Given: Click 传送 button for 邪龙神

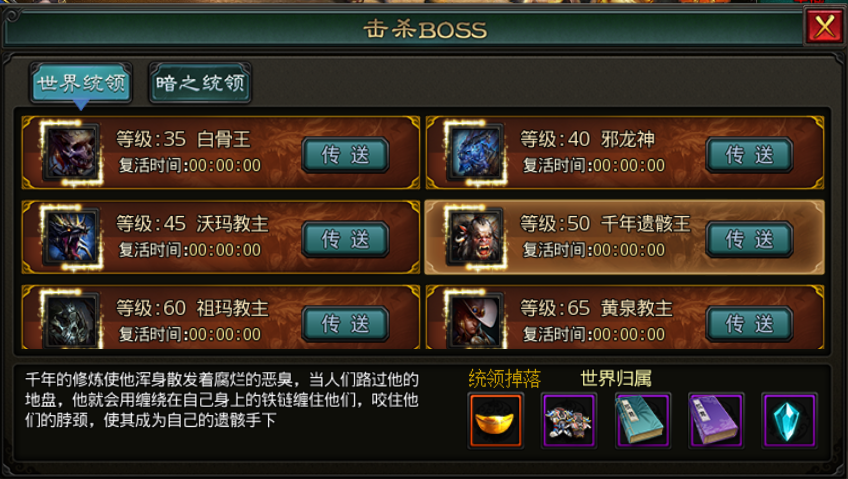Looking at the screenshot, I should tap(749, 155).
